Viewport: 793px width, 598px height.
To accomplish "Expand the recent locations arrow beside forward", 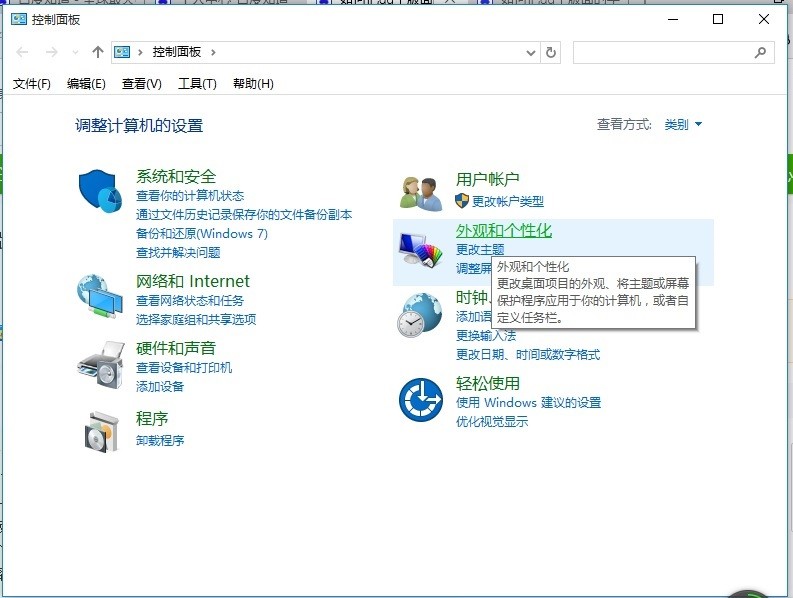I will [x=75, y=52].
